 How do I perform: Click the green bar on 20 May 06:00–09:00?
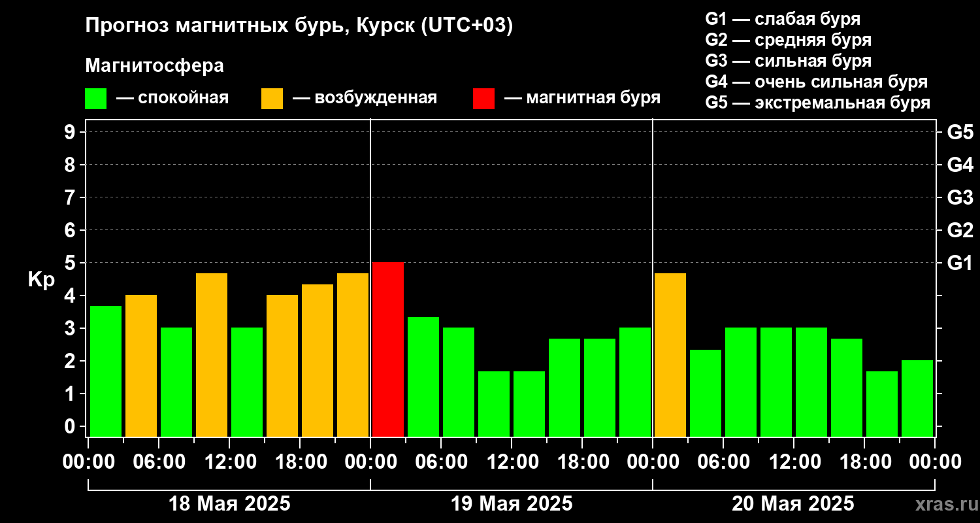pos(741,382)
